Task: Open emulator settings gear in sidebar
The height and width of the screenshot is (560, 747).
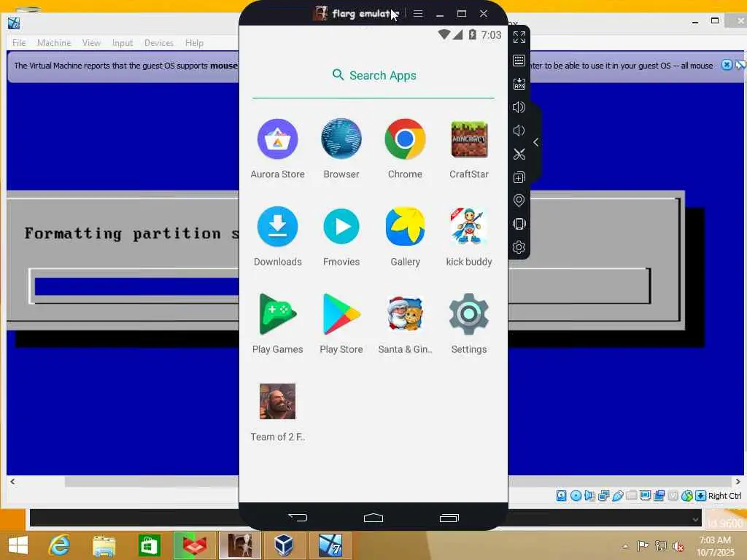Action: tap(519, 247)
